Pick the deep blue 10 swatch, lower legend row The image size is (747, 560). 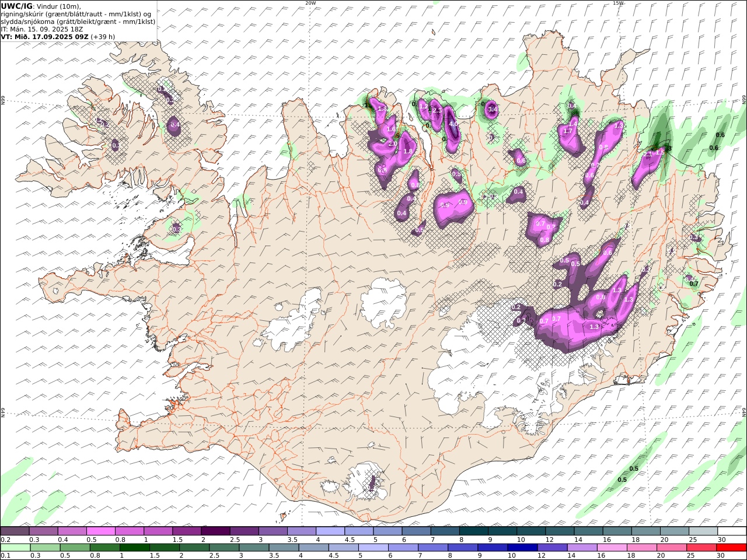click(x=522, y=548)
